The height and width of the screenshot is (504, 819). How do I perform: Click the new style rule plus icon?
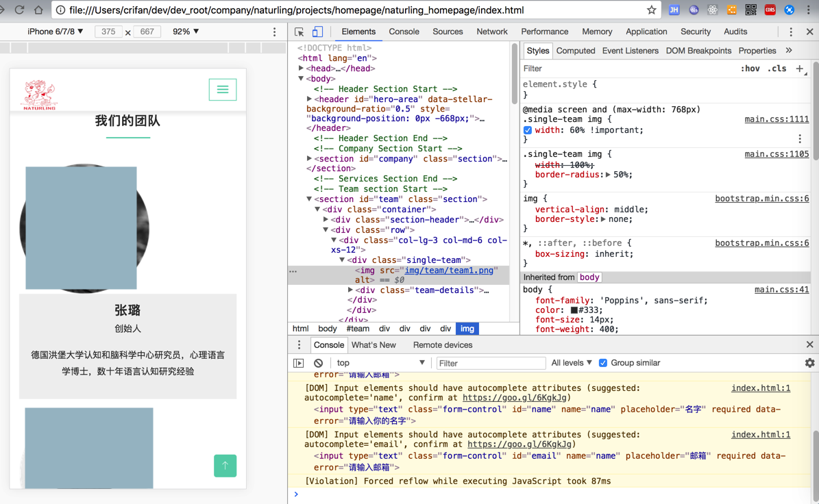[x=799, y=68]
